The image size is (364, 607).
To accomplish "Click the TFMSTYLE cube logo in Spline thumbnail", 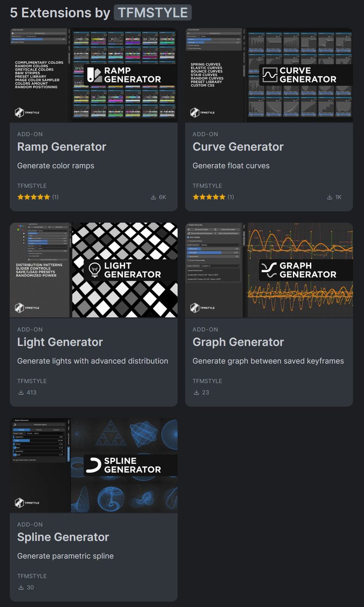I will pyautogui.click(x=20, y=503).
